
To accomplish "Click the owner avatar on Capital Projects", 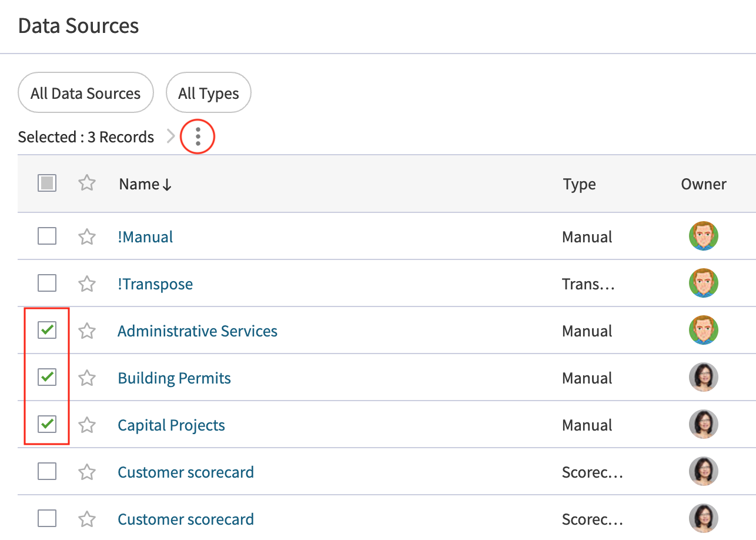I will [703, 424].
